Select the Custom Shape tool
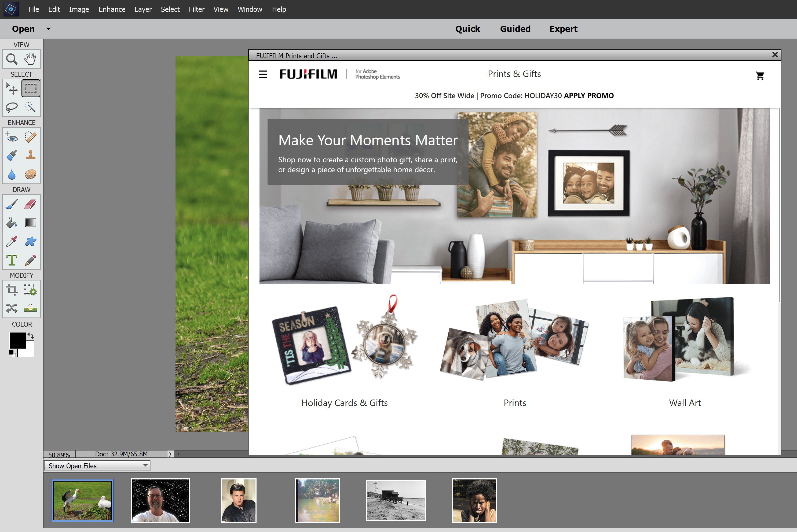 pos(30,242)
